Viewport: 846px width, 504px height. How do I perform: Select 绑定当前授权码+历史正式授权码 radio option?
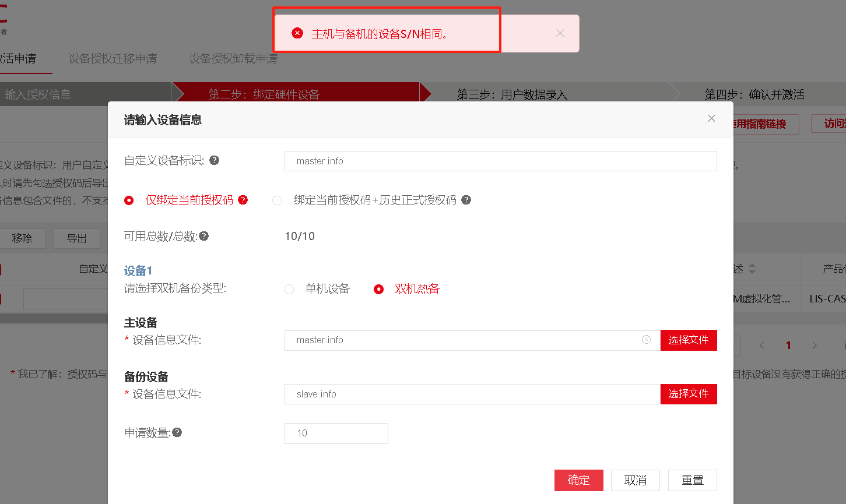click(278, 200)
